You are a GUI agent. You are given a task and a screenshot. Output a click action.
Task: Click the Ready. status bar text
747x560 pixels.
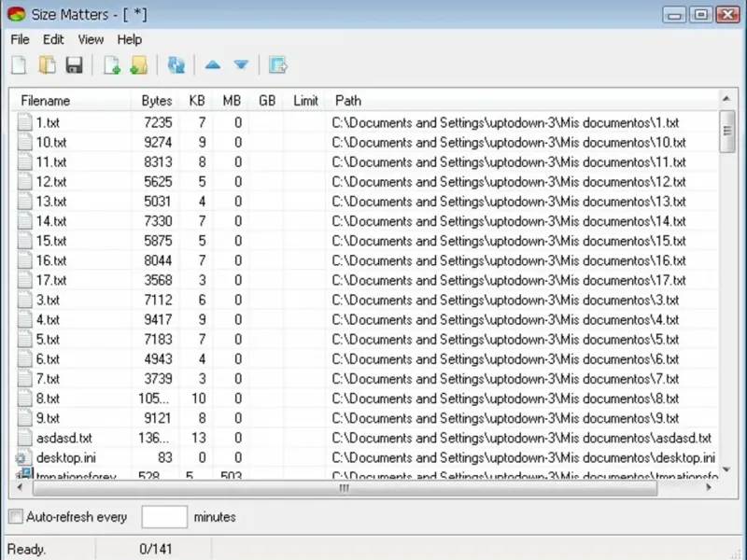coord(27,550)
